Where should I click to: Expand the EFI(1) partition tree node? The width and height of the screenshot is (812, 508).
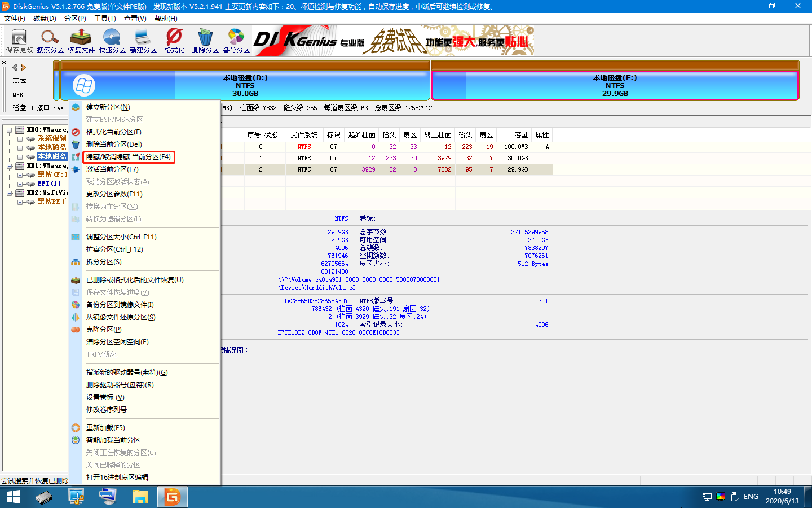[20, 184]
